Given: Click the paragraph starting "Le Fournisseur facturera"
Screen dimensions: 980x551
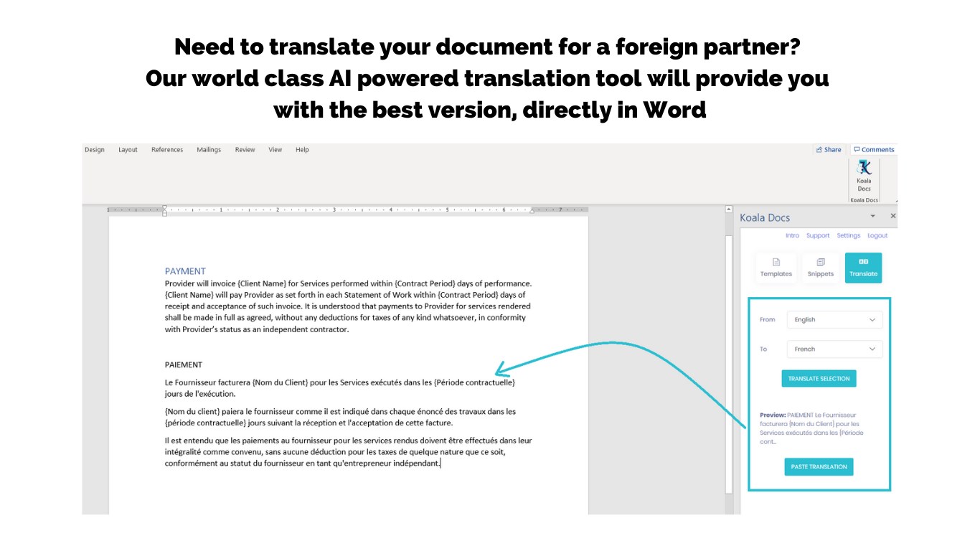Looking at the screenshot, I should tap(340, 388).
